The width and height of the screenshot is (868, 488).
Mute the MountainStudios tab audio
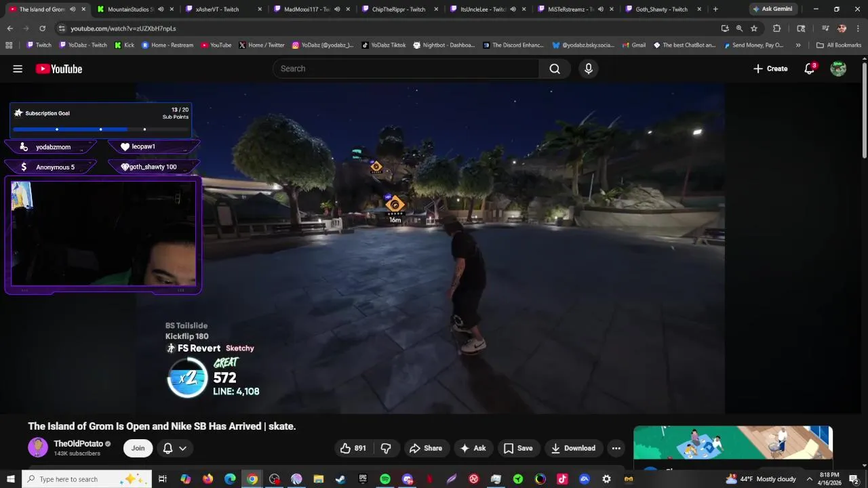tap(161, 9)
